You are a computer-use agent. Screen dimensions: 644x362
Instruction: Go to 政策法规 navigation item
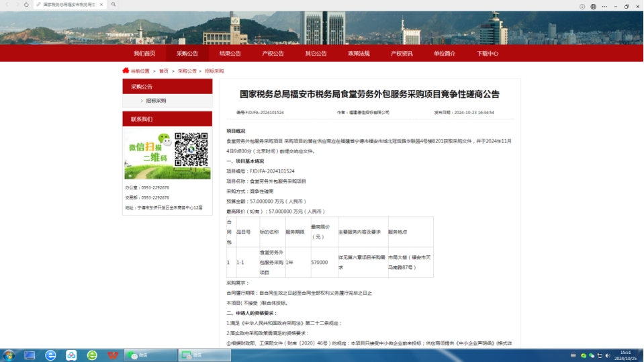359,54
